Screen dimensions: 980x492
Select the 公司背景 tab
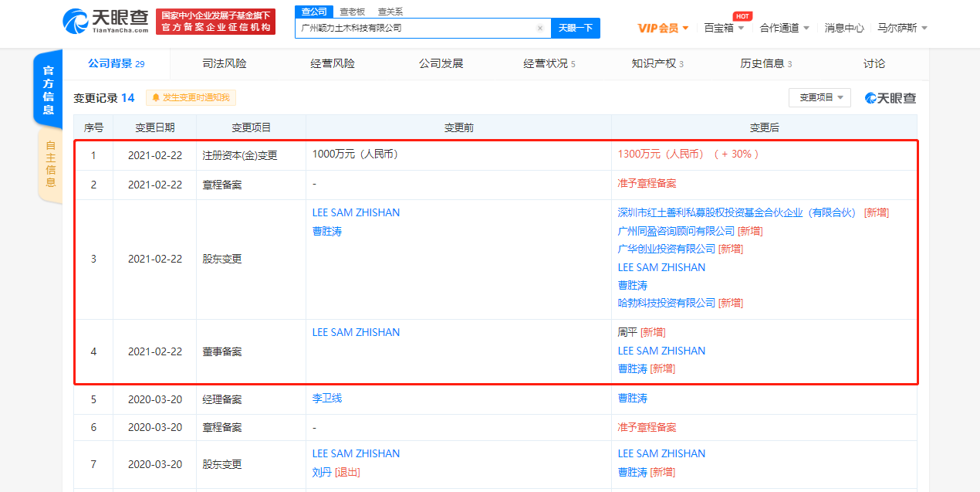click(116, 63)
